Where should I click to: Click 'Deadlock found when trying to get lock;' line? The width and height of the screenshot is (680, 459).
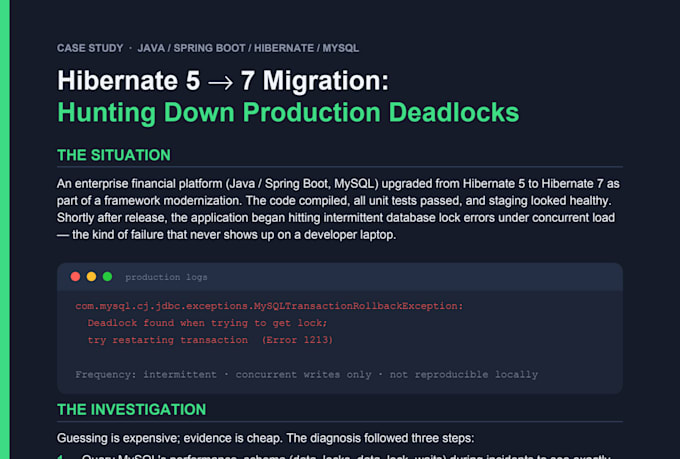coord(207,323)
